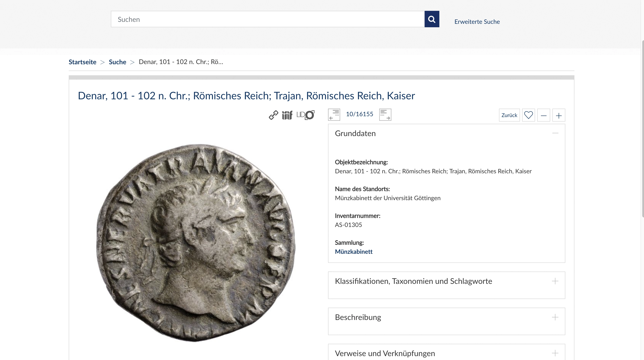Go to Startseite breadcrumb
Screen dimensions: 644x360
[x=83, y=62]
